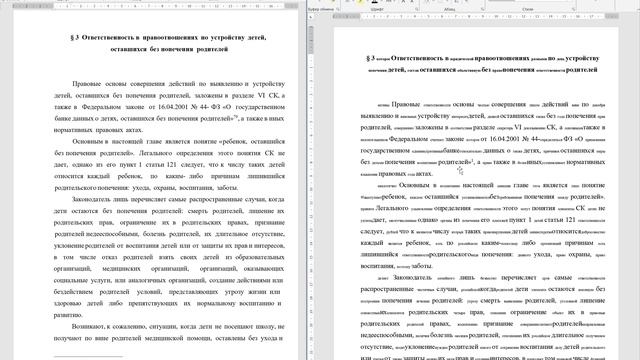Click footnote reference 79 in left document
Viewport: 640px width, 360px height.
click(x=236, y=117)
